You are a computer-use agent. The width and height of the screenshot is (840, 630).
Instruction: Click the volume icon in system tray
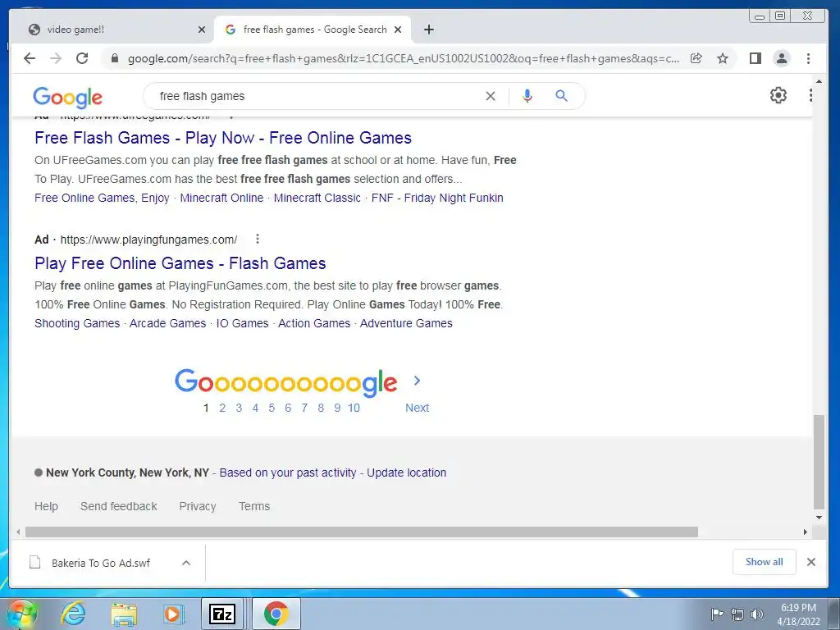(757, 614)
